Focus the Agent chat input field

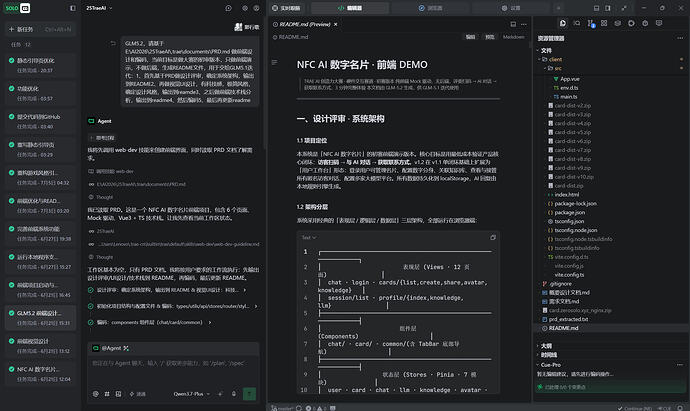pyautogui.click(x=173, y=367)
